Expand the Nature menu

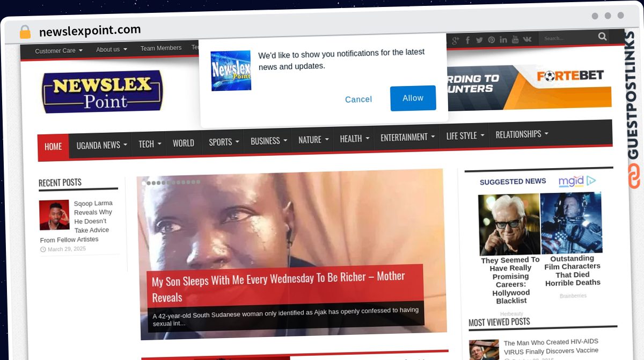click(x=313, y=140)
